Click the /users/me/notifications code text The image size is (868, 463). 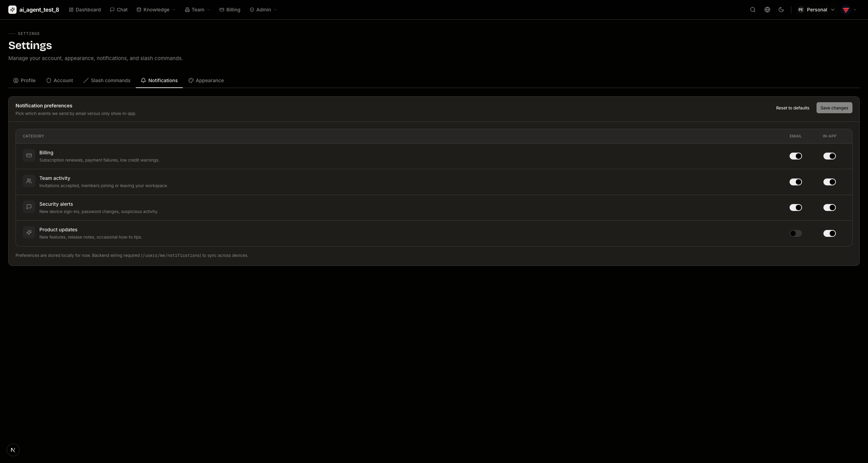[171, 255]
